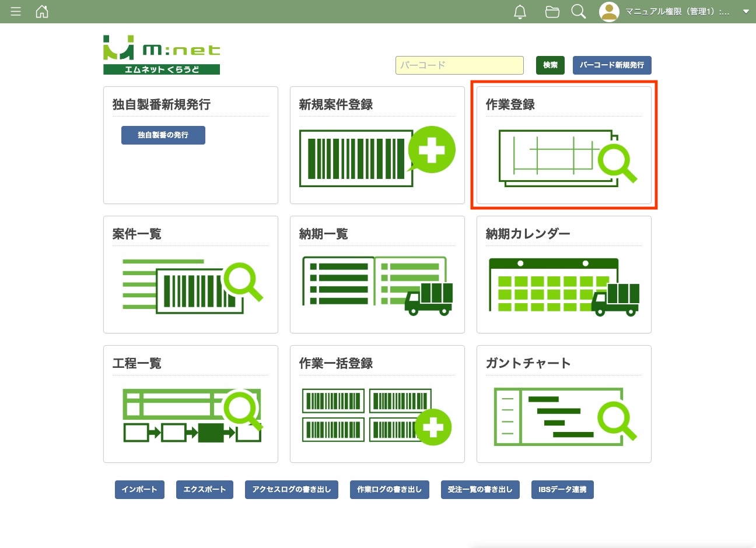Click 独自製番の発行 button

point(163,135)
